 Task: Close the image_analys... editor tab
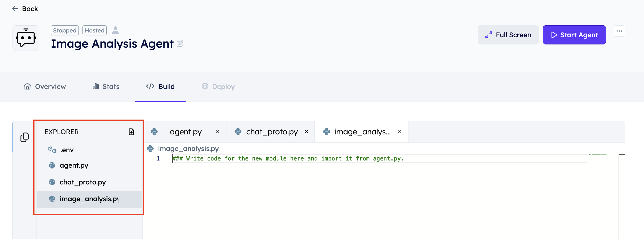(400, 131)
